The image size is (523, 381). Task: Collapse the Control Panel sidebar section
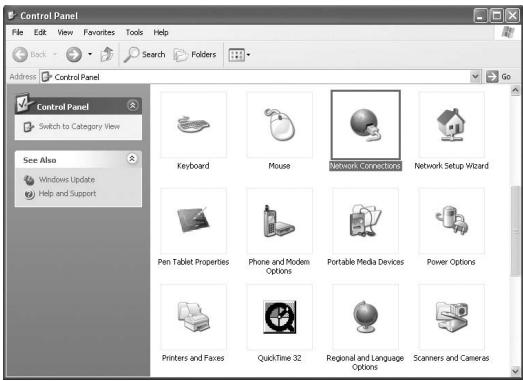click(132, 106)
